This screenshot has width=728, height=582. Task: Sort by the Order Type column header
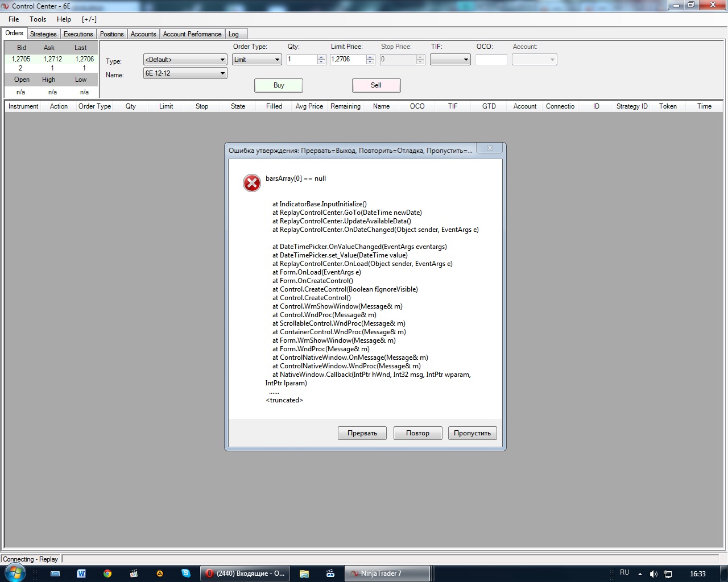[x=95, y=106]
